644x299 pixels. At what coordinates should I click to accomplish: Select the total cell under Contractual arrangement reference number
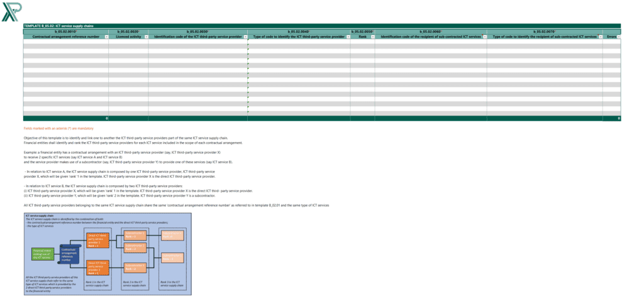pos(65,118)
